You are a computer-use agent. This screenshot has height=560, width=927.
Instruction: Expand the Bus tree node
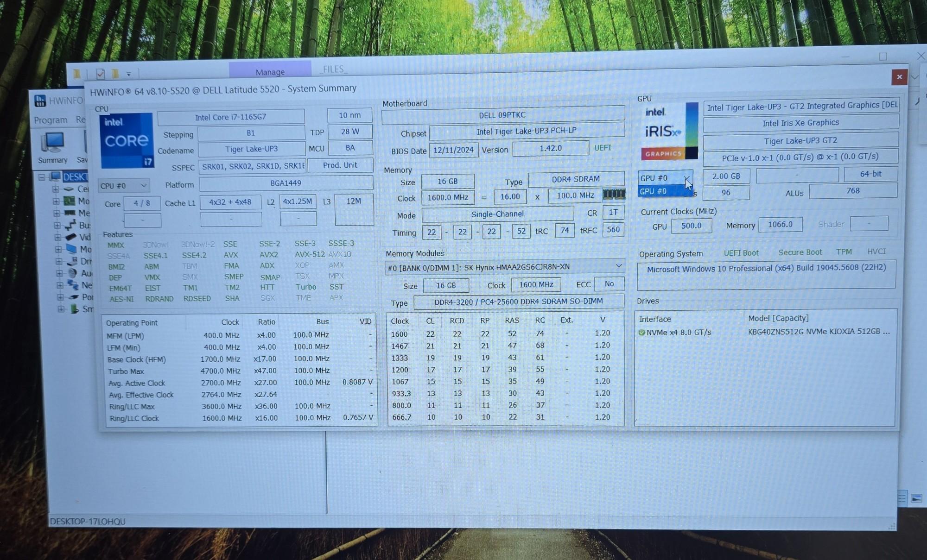57,225
